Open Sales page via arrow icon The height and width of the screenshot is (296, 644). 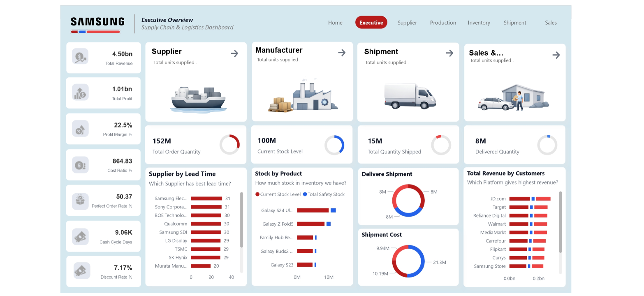[556, 55]
